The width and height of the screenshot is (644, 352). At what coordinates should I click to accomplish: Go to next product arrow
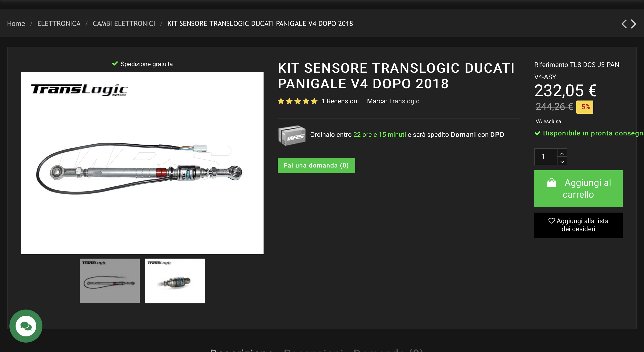633,24
